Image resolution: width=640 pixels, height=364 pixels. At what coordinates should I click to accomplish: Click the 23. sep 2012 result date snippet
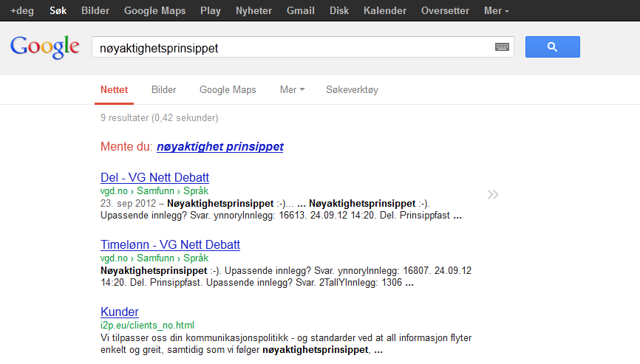pyautogui.click(x=128, y=203)
